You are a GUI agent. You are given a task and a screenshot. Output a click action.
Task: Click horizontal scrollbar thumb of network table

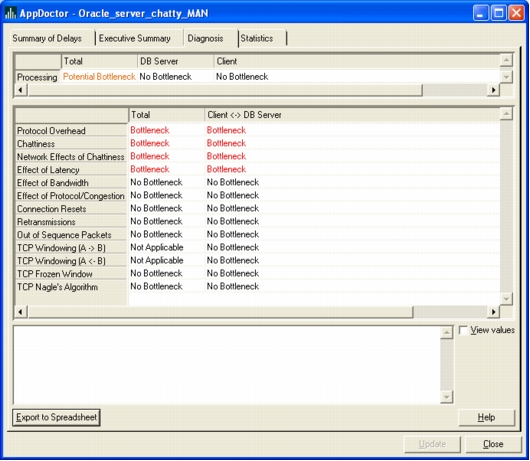point(220,312)
